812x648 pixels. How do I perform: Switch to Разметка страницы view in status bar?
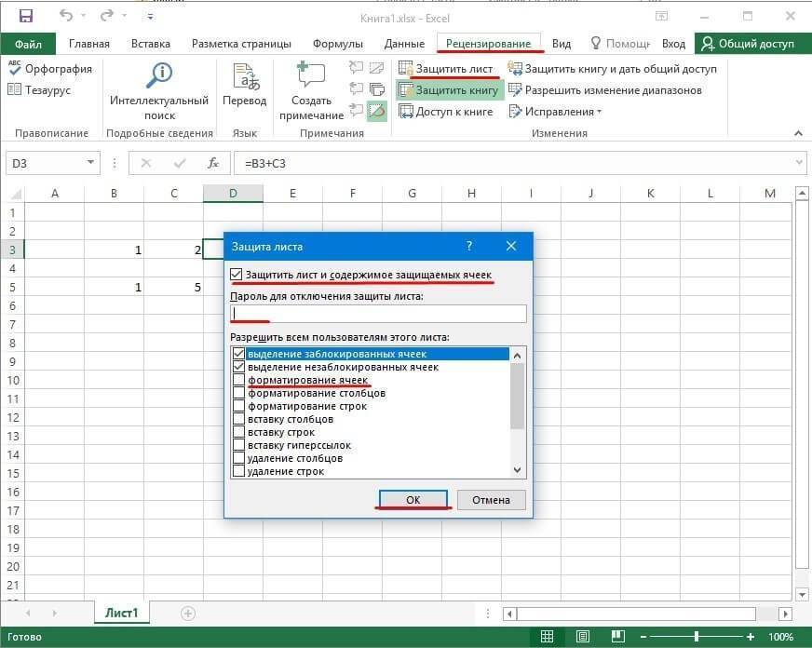pyautogui.click(x=582, y=637)
